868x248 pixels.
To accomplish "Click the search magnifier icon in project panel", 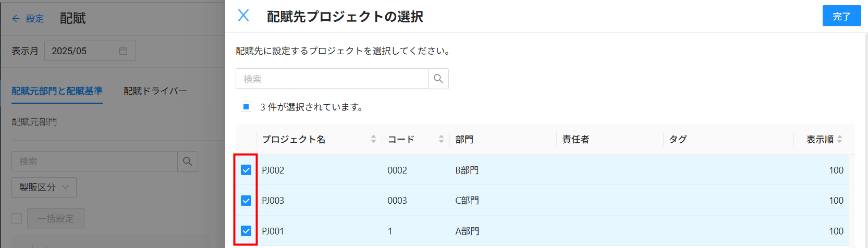I will coord(438,79).
